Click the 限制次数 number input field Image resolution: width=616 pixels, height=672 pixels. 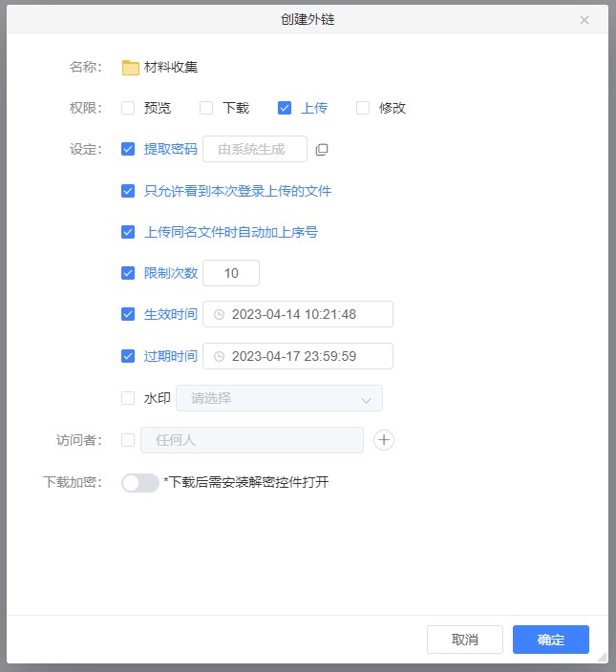[231, 273]
